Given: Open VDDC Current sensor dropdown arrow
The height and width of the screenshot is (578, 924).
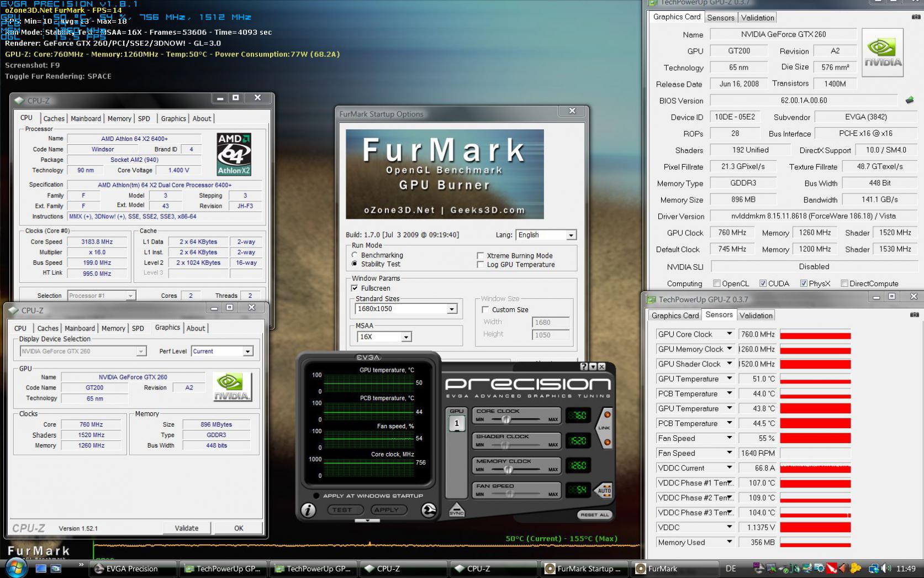Looking at the screenshot, I should coord(729,467).
